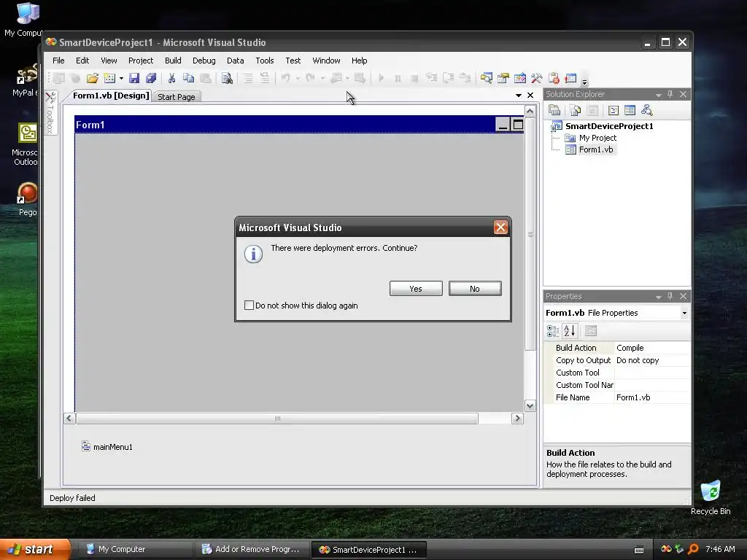Click View Class Diagram icon
747x560 pixels.
646,111
